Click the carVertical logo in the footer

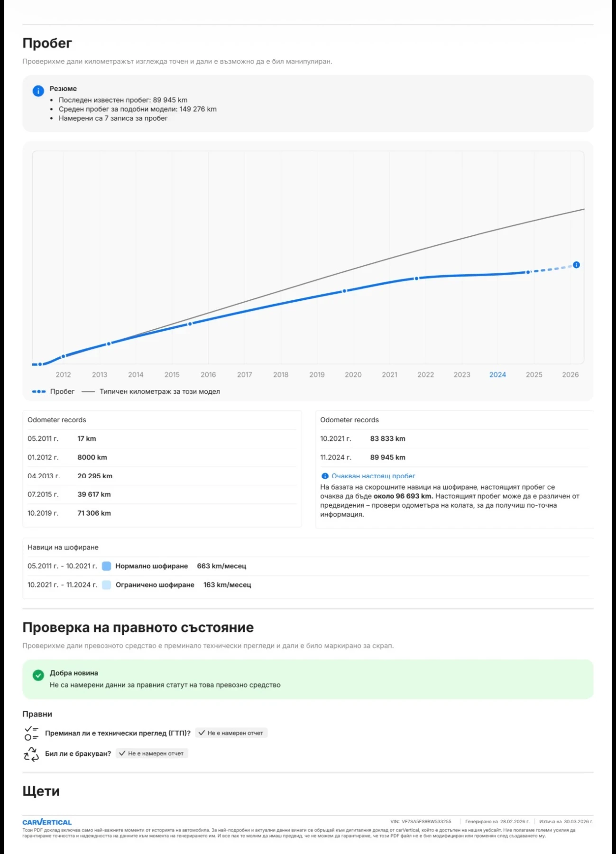[x=47, y=822]
